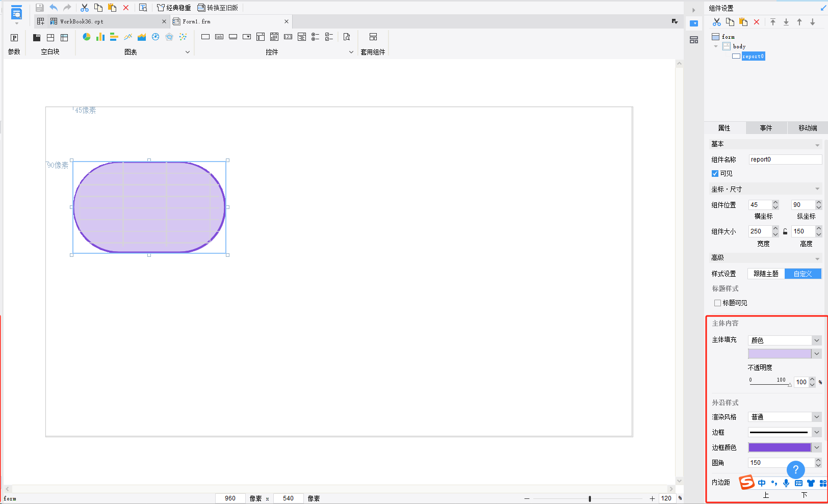Switch style setting to 跟随主题
Viewport: 828px width, 504px height.
(x=766, y=274)
